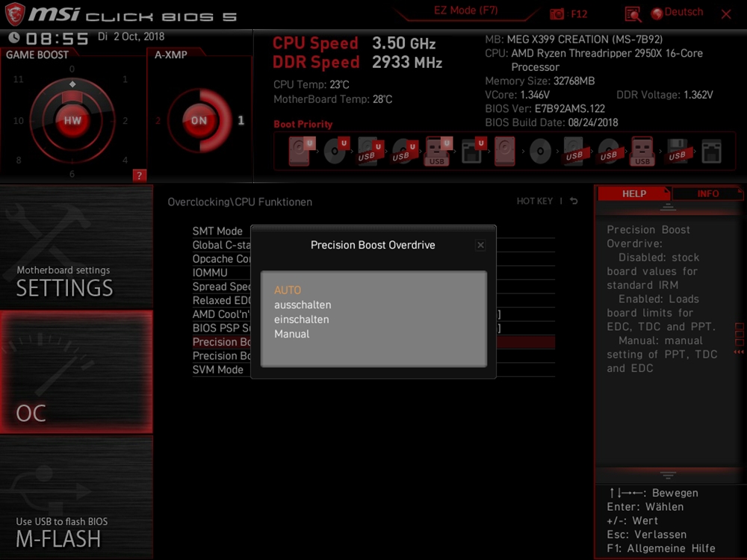
Task: Go back using the return arrow icon
Action: (574, 201)
